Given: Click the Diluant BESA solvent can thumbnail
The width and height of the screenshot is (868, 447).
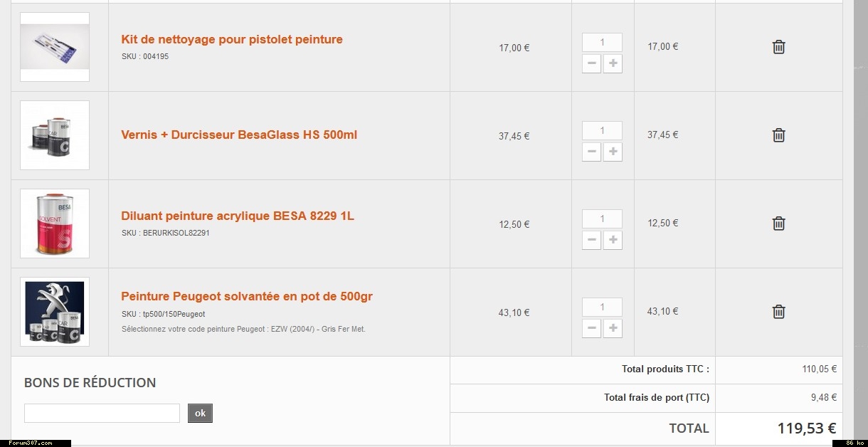Looking at the screenshot, I should [x=55, y=223].
